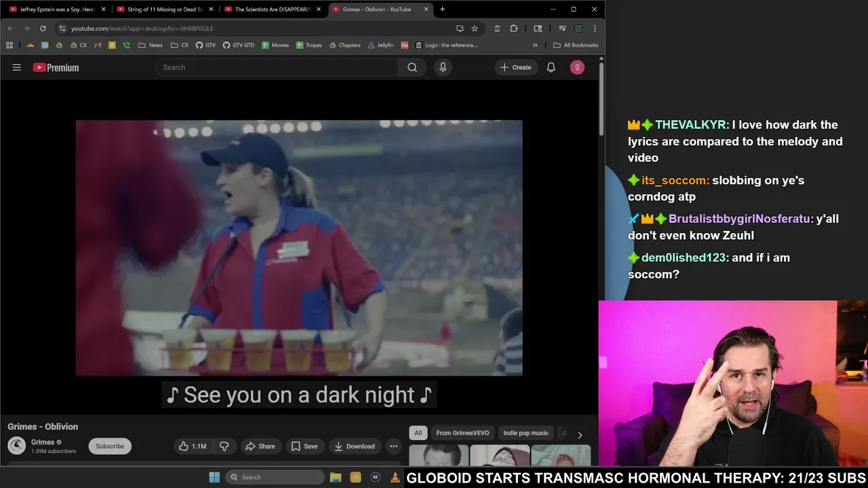The width and height of the screenshot is (868, 488).
Task: Open YouTube notifications bell
Action: click(551, 67)
